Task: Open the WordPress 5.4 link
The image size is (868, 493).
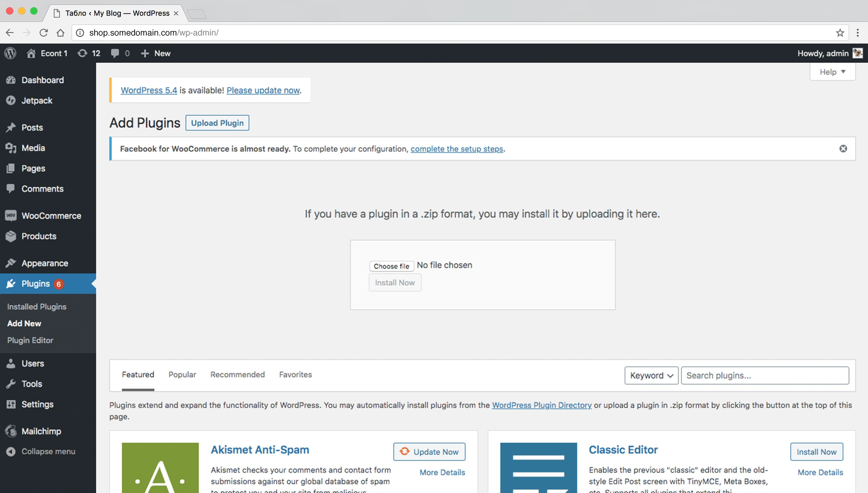Action: [149, 90]
